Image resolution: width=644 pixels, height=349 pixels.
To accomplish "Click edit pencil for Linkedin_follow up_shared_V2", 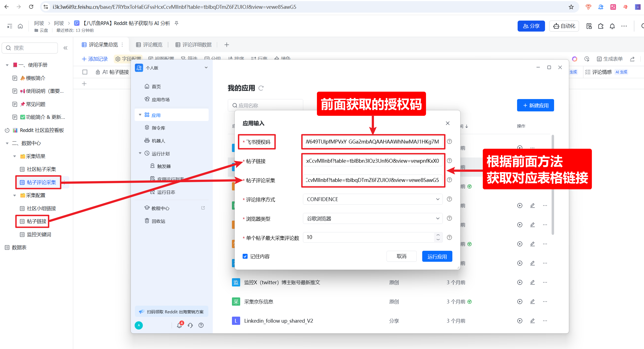I will [x=532, y=321].
